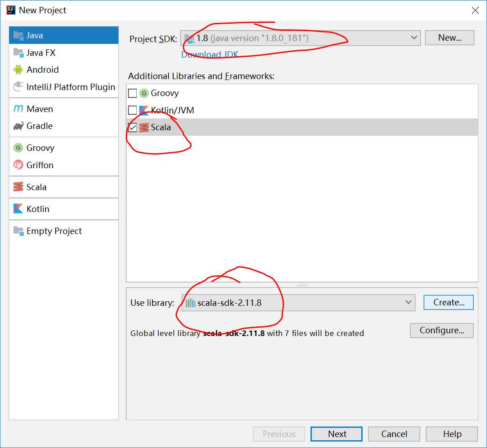
Task: Select Empty Project type
Action: click(x=64, y=231)
